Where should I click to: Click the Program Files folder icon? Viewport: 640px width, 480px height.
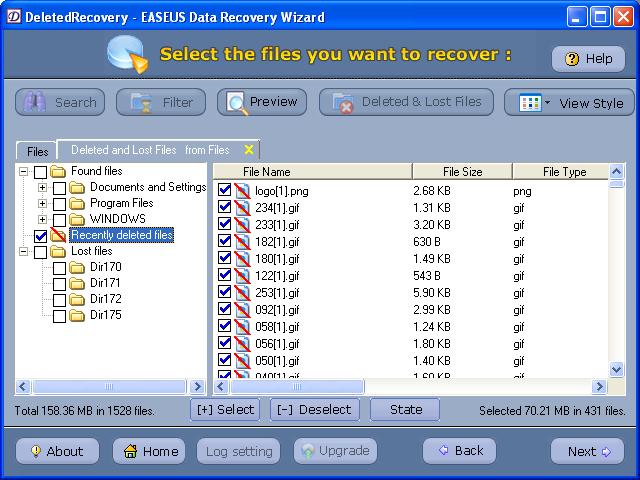tap(77, 203)
